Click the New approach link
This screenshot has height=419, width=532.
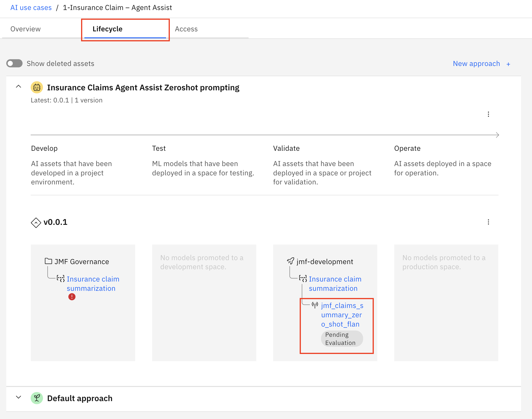coord(476,64)
